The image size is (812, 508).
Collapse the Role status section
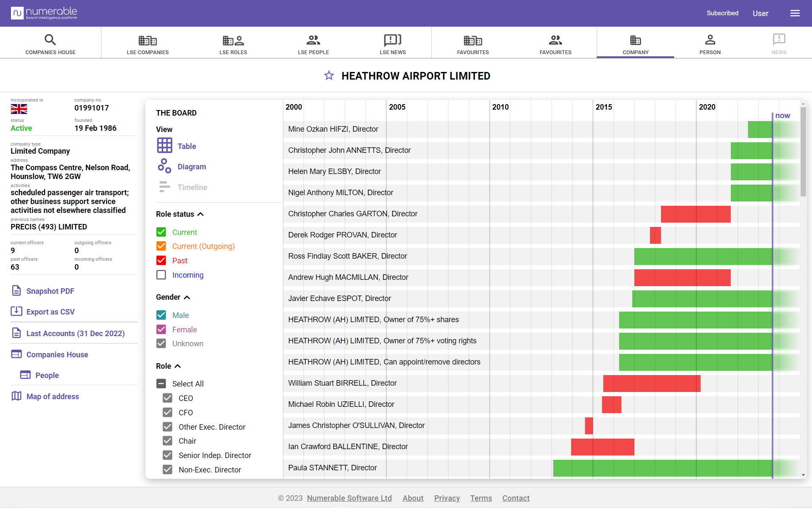(200, 214)
